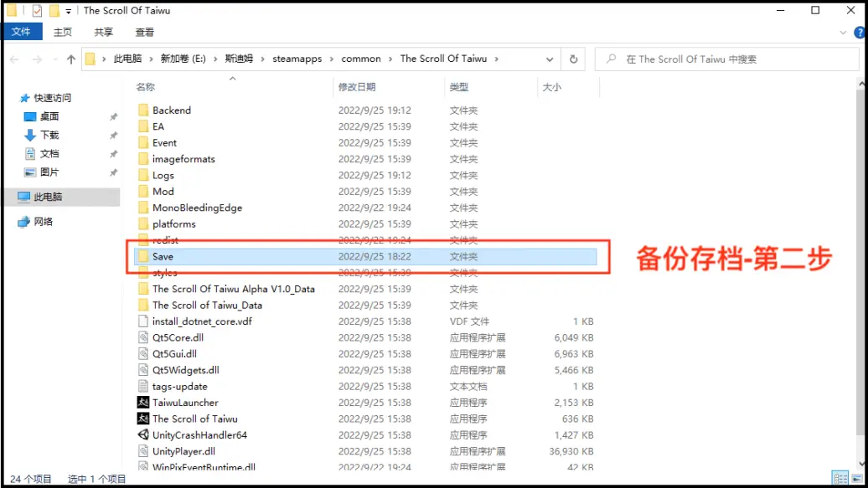Image resolution: width=868 pixels, height=488 pixels.
Task: Go up one folder level
Action: point(71,59)
